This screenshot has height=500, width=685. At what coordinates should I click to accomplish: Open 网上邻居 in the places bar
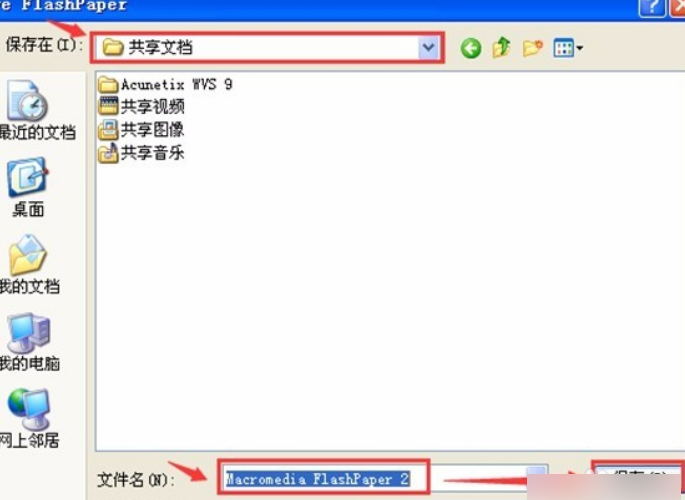[28, 418]
